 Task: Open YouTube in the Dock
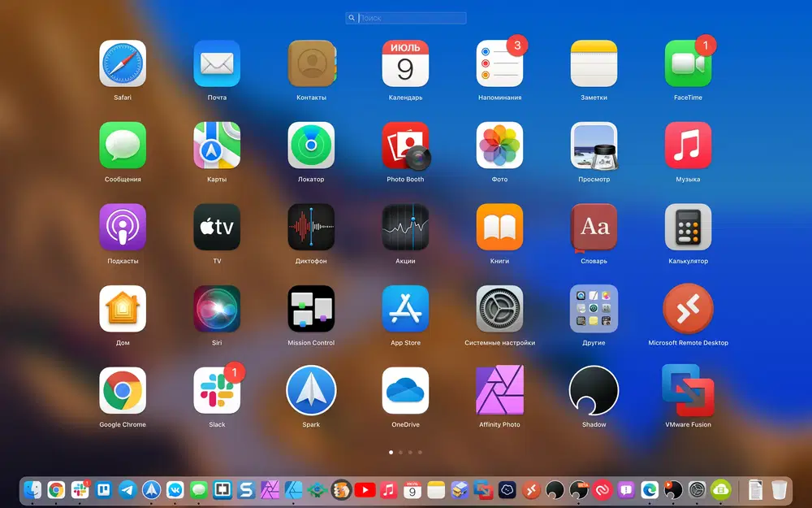pyautogui.click(x=365, y=490)
